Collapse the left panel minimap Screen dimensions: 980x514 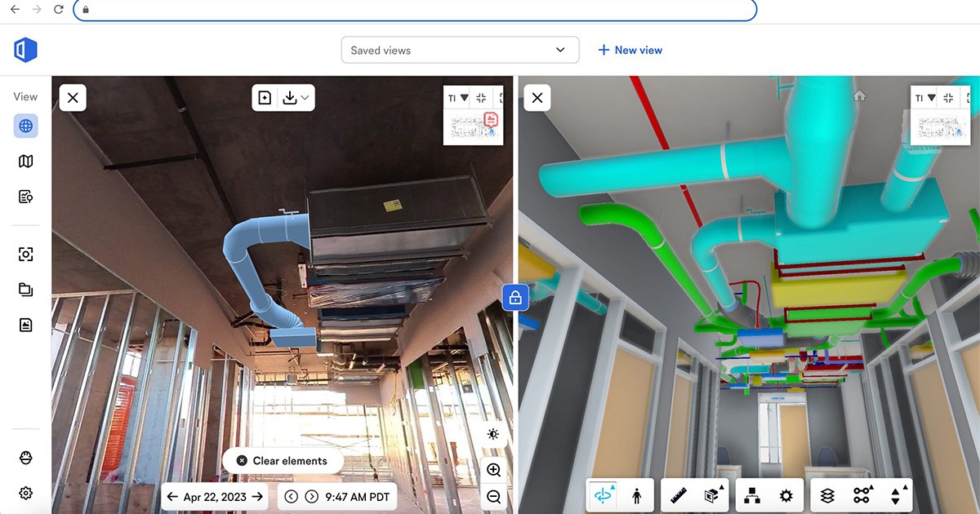pyautogui.click(x=481, y=98)
